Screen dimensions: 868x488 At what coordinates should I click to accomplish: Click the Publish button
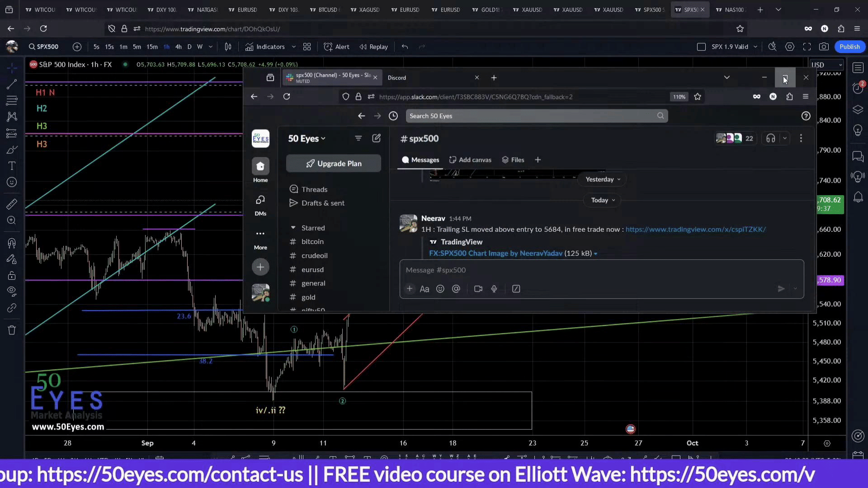point(849,47)
